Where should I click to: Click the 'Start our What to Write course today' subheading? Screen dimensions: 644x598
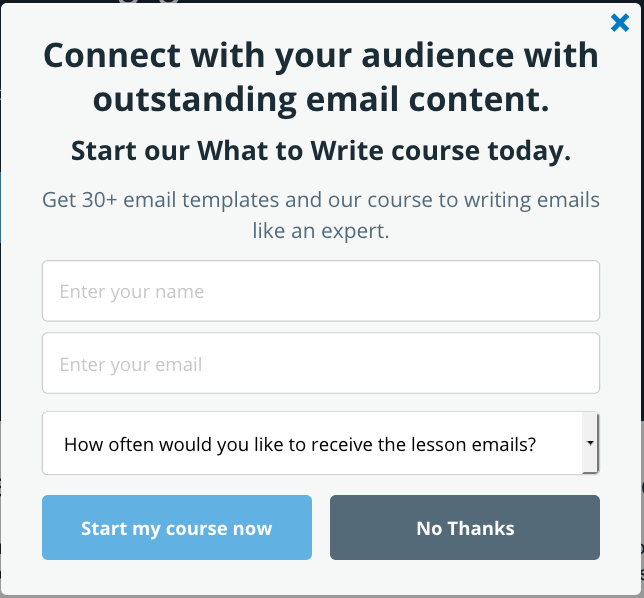321,151
